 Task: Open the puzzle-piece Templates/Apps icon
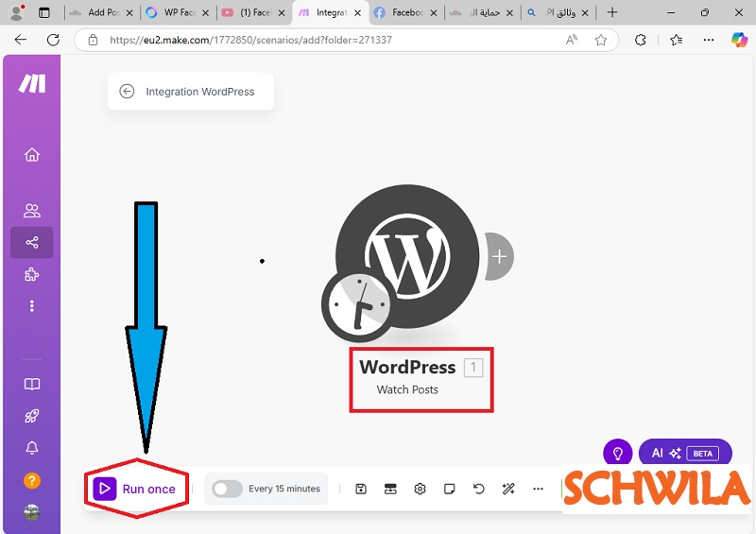pyautogui.click(x=32, y=274)
